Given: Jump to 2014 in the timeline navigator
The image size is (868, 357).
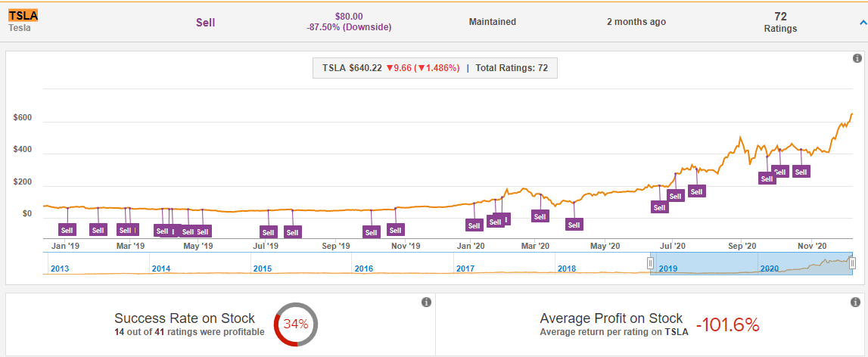Looking at the screenshot, I should [161, 269].
